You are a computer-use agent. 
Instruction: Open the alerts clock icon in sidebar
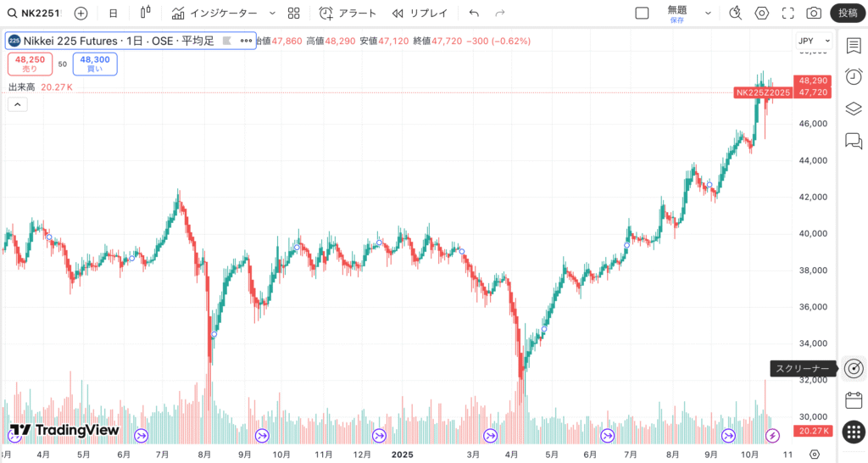point(854,76)
